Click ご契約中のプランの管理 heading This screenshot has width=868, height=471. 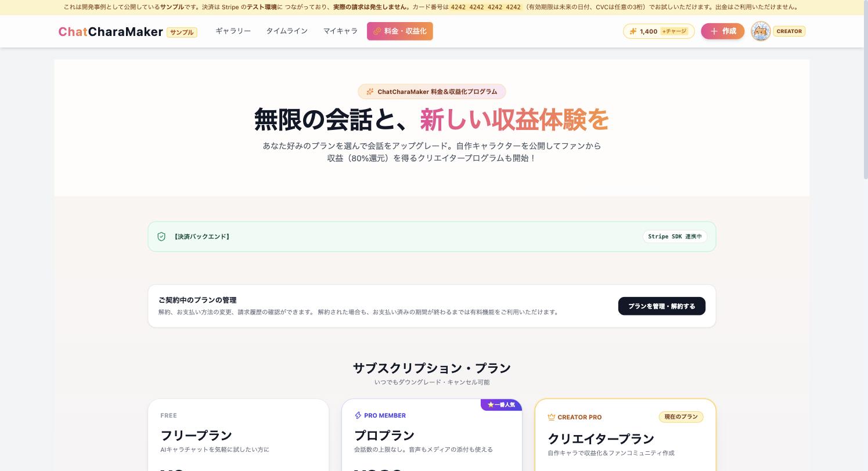pyautogui.click(x=197, y=300)
